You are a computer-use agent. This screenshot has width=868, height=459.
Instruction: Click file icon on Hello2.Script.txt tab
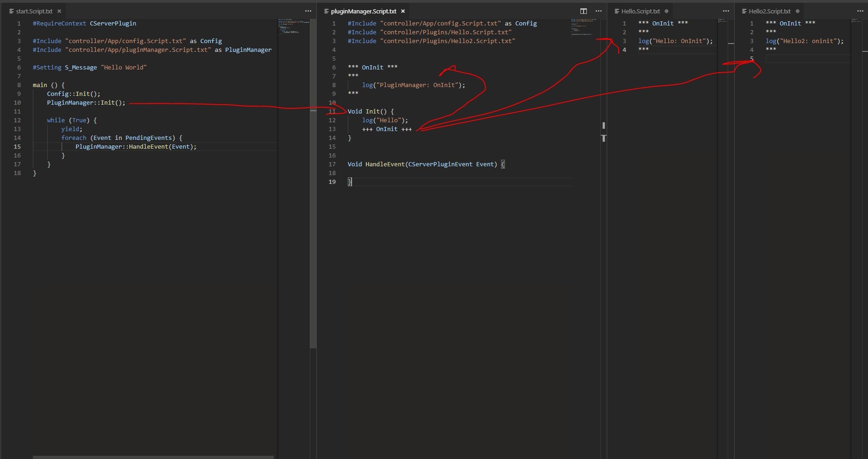tap(744, 11)
